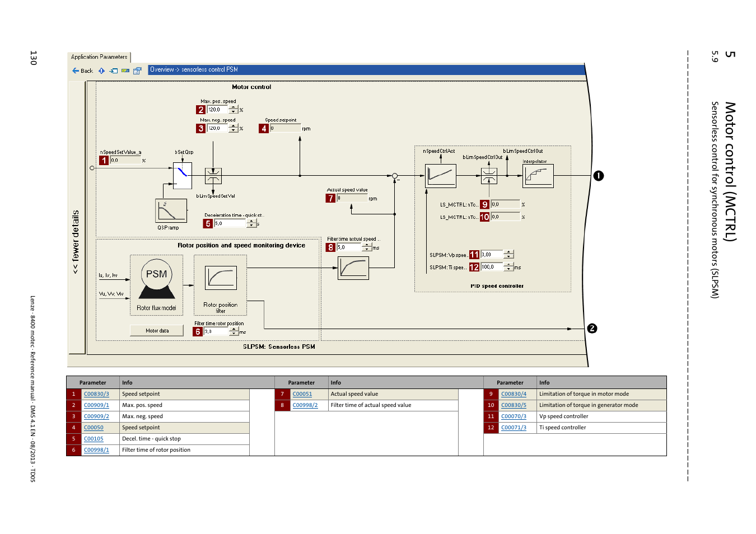
Task: Click the Deceleration time 5,0 field
Action: pyautogui.click(x=230, y=223)
